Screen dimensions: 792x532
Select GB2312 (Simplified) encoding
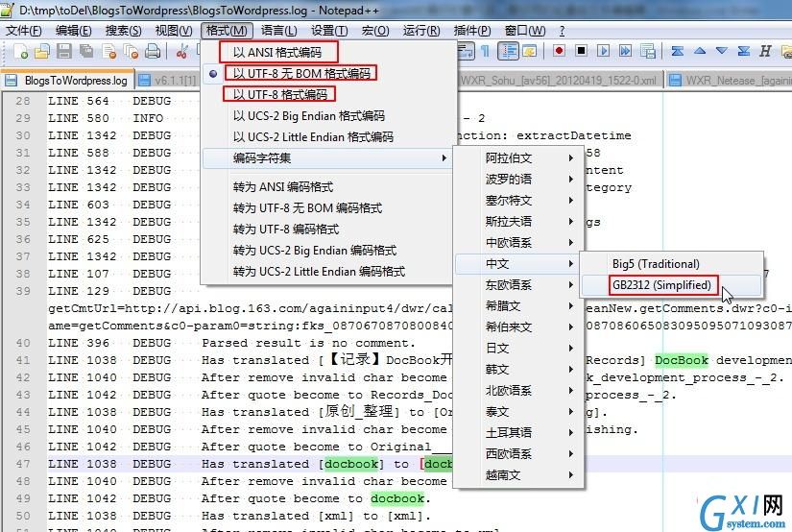pos(671,285)
